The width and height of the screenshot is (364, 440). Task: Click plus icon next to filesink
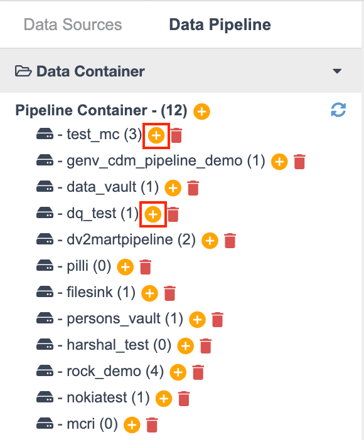[150, 293]
